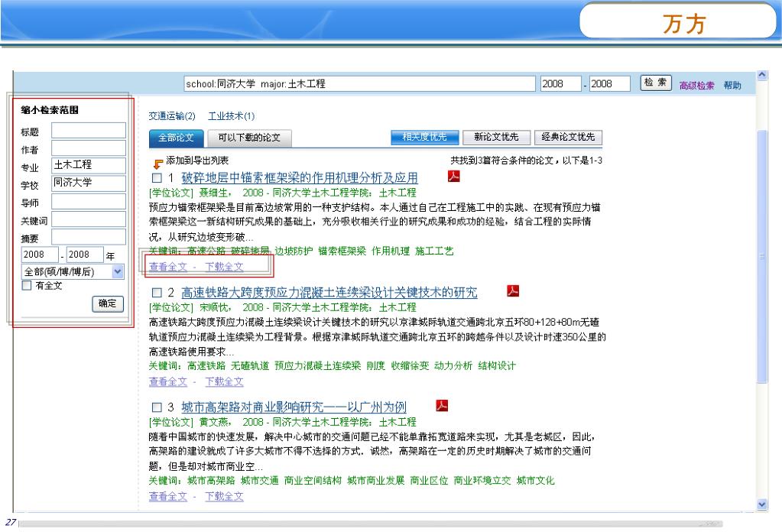Click 下载全文 for result 1
The height and width of the screenshot is (532, 782).
pos(225,268)
